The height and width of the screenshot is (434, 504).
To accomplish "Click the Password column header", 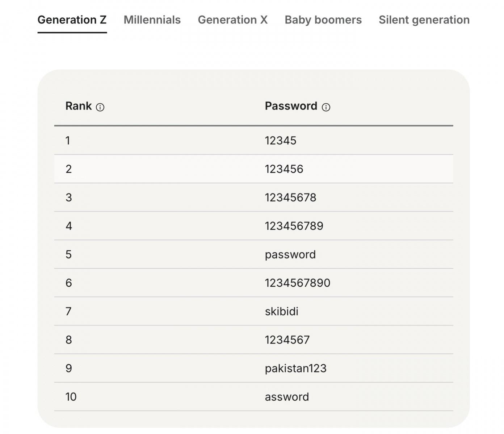I will [291, 106].
